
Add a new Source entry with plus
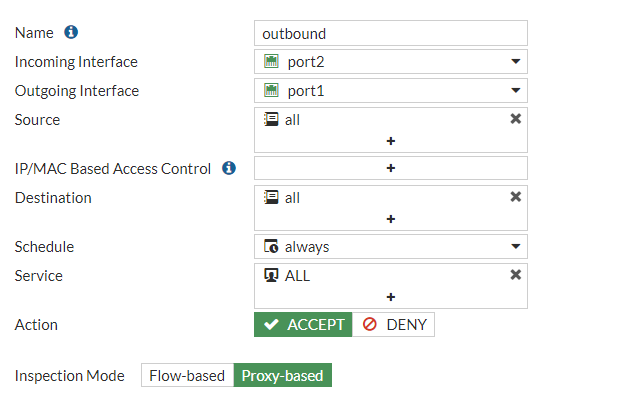[391, 141]
